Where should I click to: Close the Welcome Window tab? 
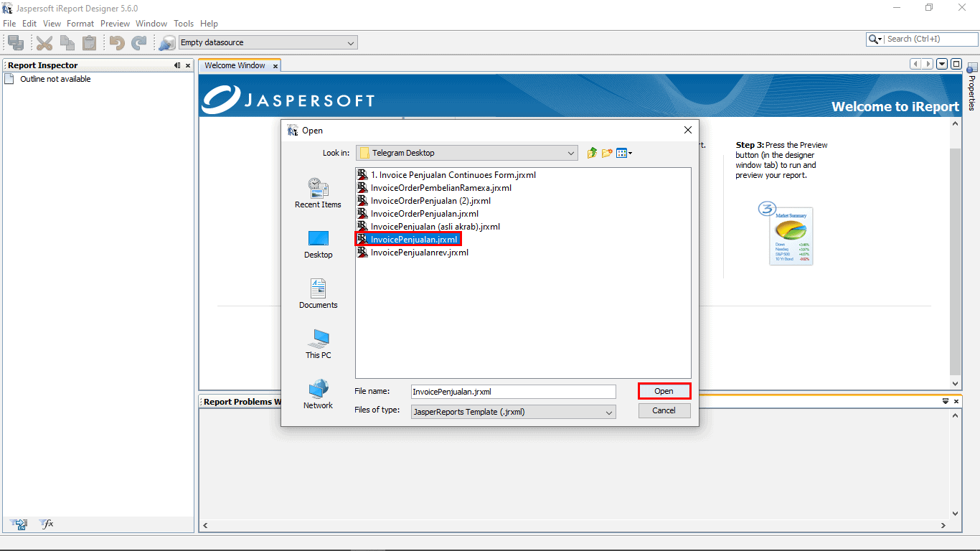point(275,66)
